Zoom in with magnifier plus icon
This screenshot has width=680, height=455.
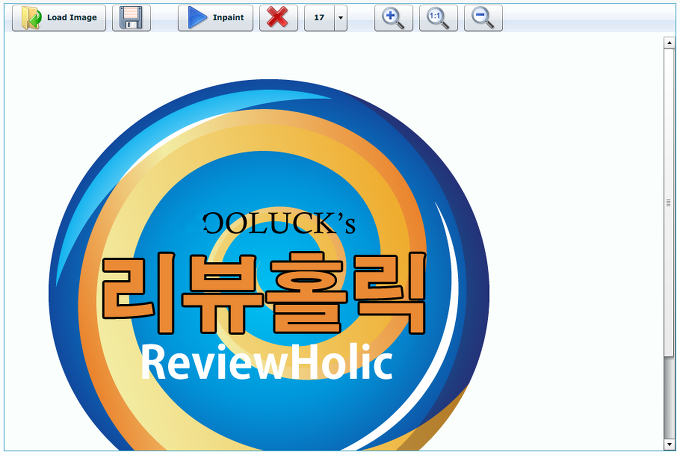(393, 18)
